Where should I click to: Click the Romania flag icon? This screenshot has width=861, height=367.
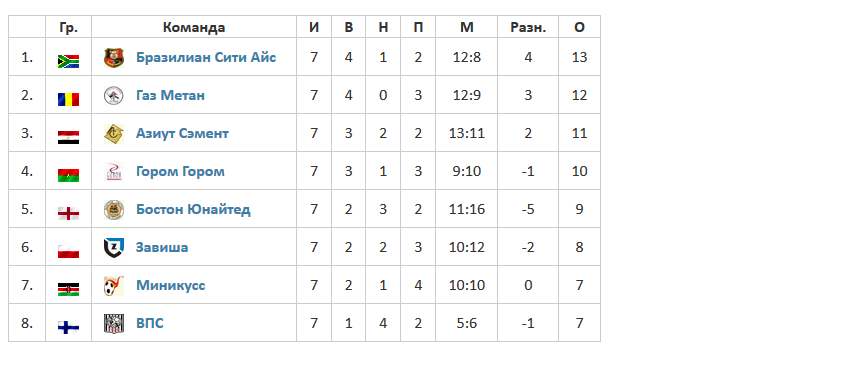[69, 99]
